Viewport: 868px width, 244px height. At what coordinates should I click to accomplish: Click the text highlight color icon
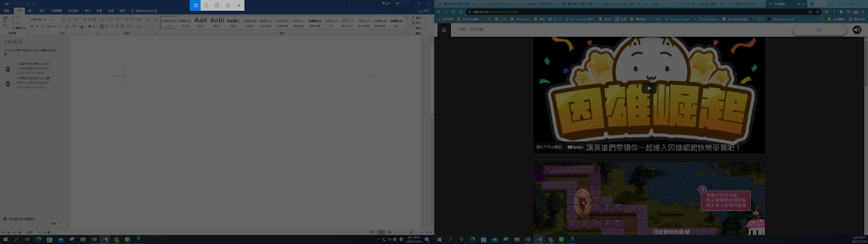(74, 26)
